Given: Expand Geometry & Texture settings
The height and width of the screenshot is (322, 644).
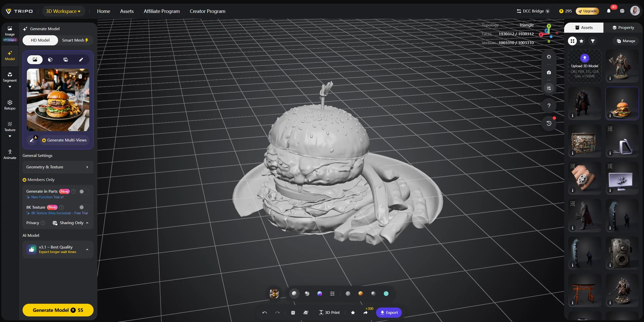Looking at the screenshot, I should click(x=58, y=167).
